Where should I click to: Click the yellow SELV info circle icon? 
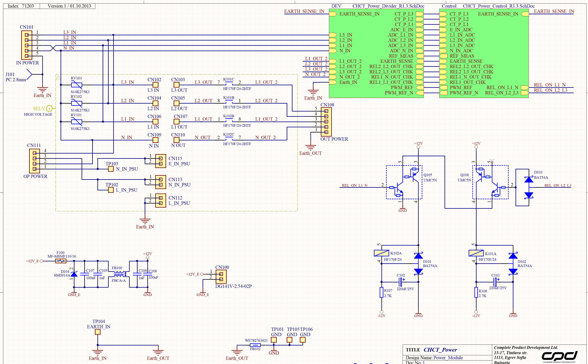[49, 109]
